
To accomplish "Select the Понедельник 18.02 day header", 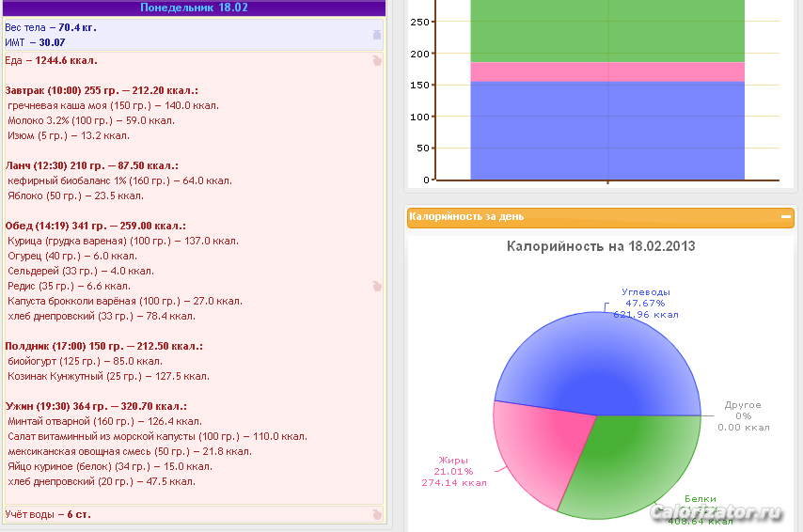I will pos(194,8).
